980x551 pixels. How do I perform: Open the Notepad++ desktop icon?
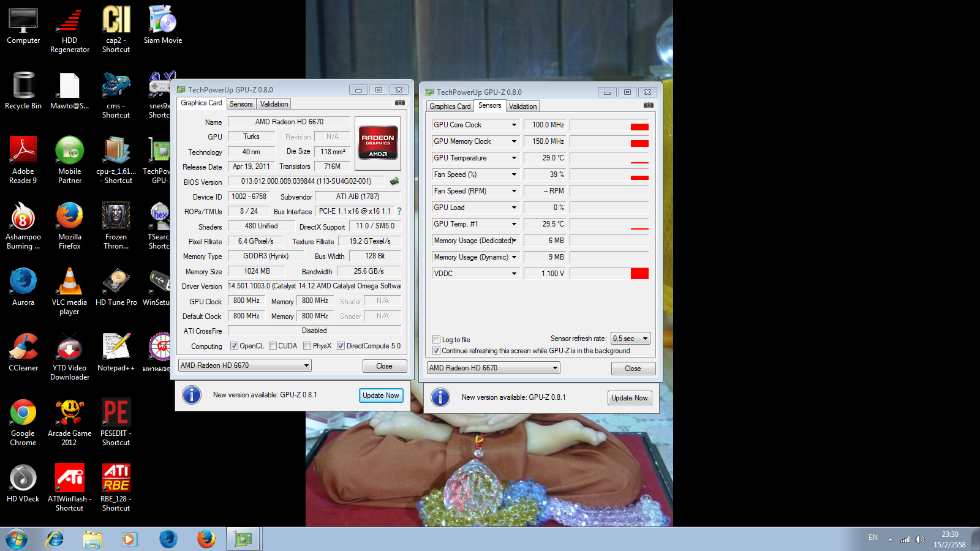[116, 353]
